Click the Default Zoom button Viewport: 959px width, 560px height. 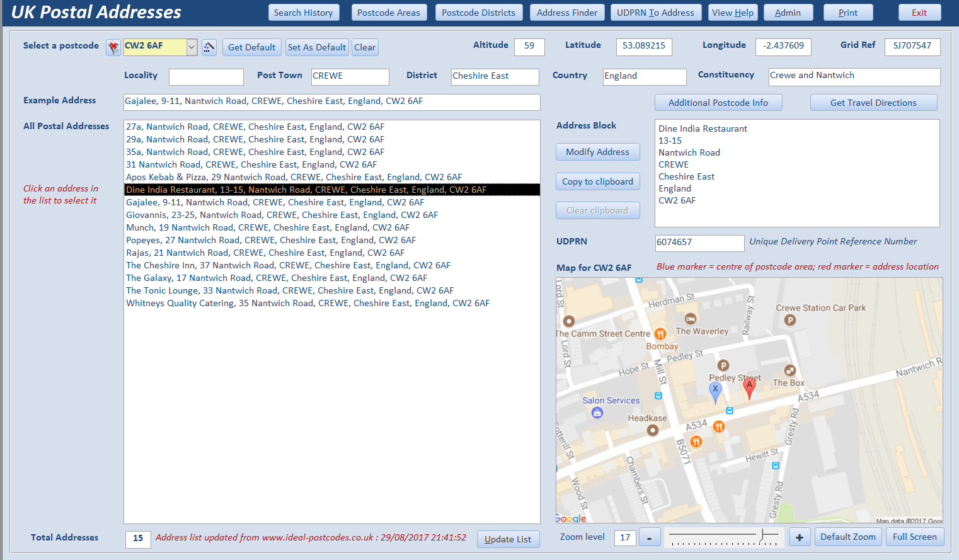(848, 537)
